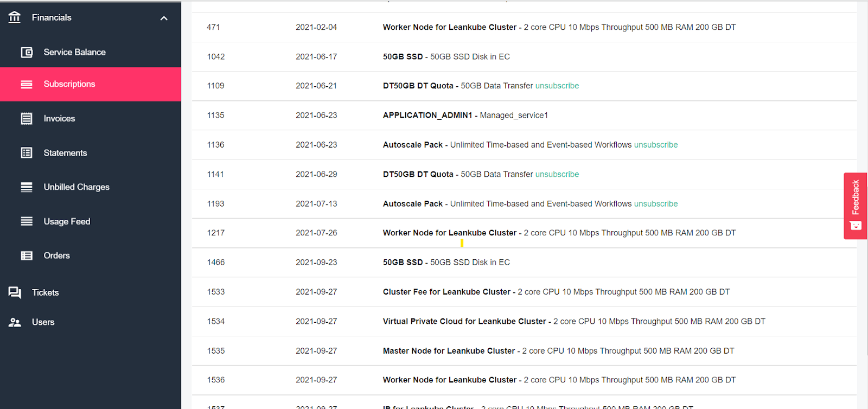Unsubscribe from subscription 1109 DT50GB Quota
Screen dimensions: 868x409
point(557,86)
